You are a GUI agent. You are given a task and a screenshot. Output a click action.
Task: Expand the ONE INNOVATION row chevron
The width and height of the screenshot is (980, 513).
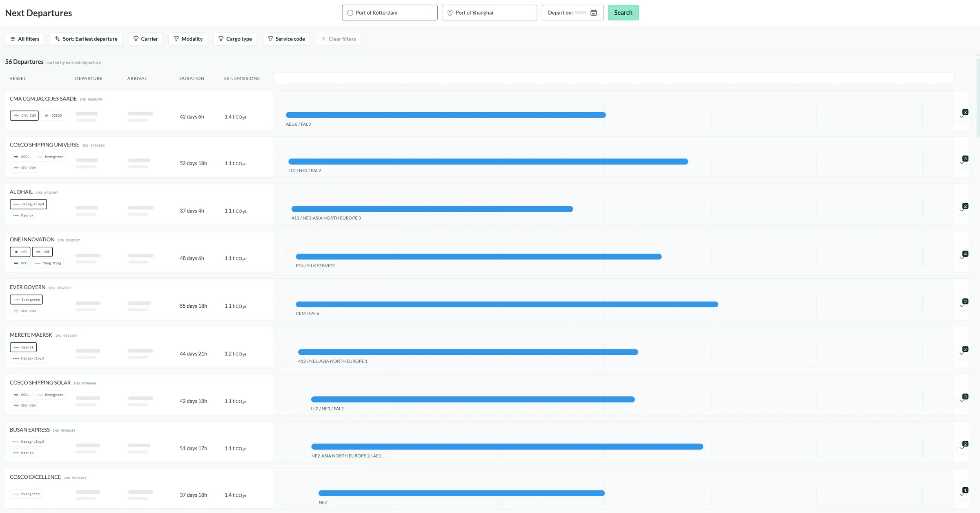pos(962,258)
